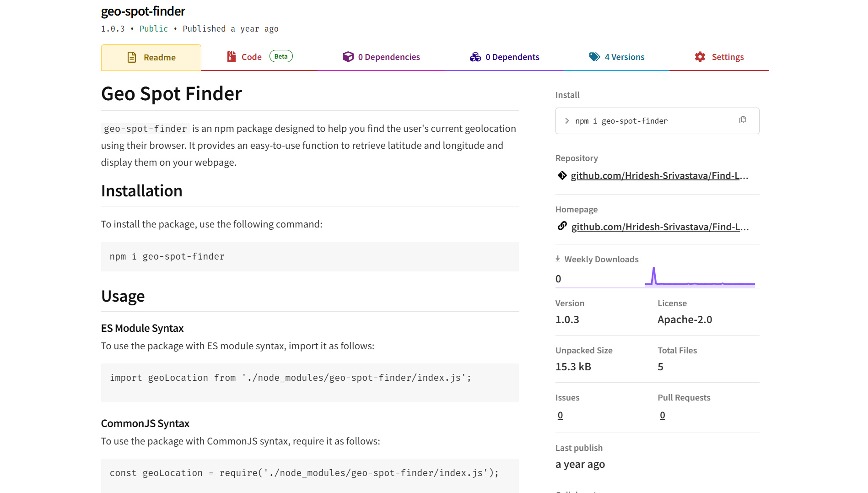868x493 pixels.
Task: Click the Code zip file icon
Action: 231,57
